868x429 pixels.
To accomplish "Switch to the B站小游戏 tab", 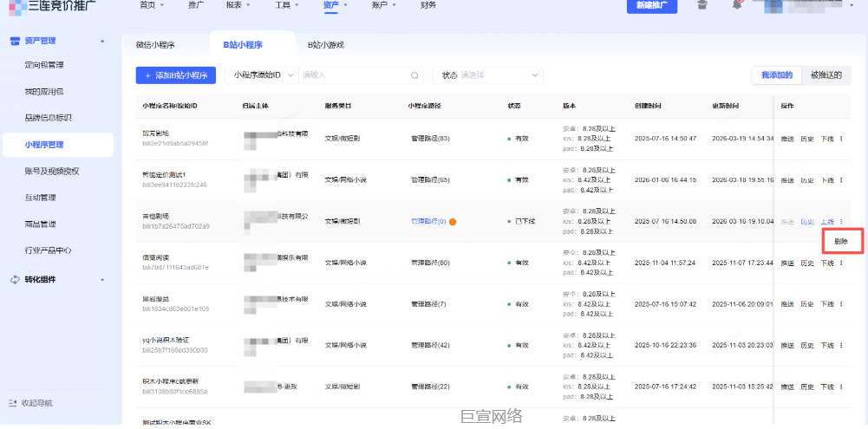I will click(326, 45).
